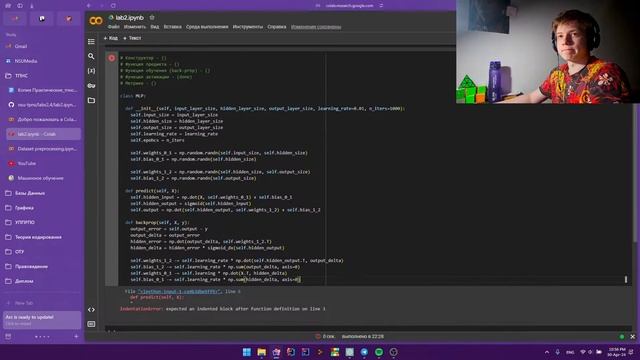The width and height of the screenshot is (640, 360).
Task: Open third pinned tab in Arc sidebar
Action: pyautogui.click(x=68, y=19)
